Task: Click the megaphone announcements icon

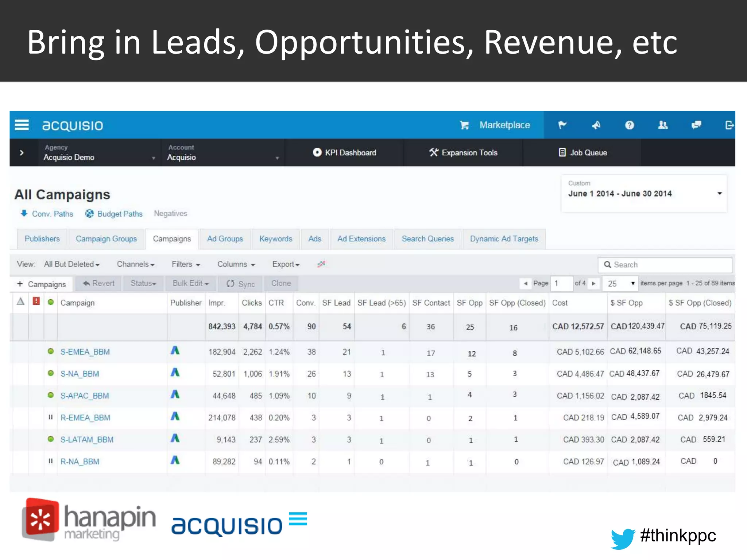Action: point(596,125)
